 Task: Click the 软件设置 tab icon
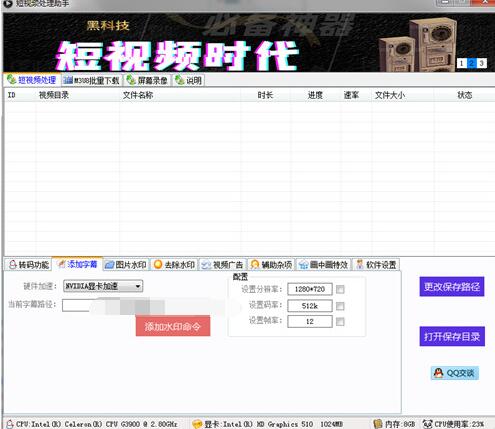click(x=359, y=265)
